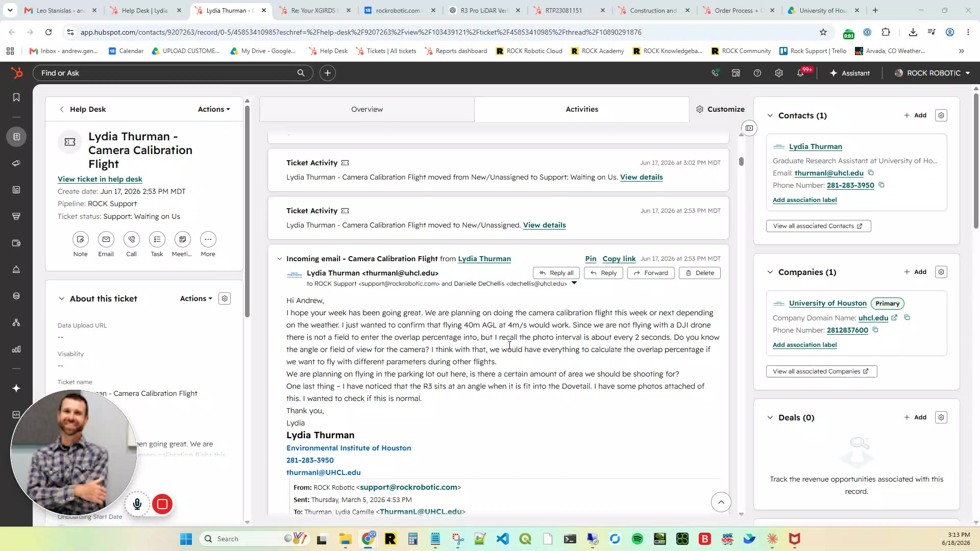
Task: Collapse the About this ticket section
Action: coord(62,298)
